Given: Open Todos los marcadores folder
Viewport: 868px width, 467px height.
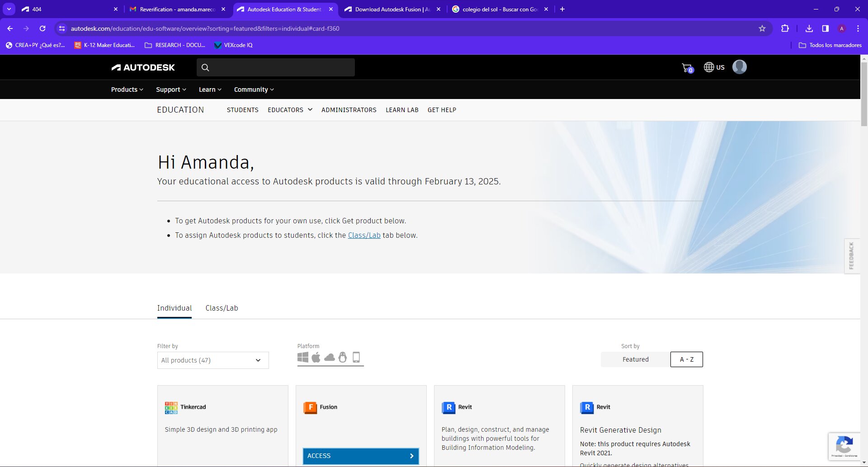Looking at the screenshot, I should click(x=830, y=45).
